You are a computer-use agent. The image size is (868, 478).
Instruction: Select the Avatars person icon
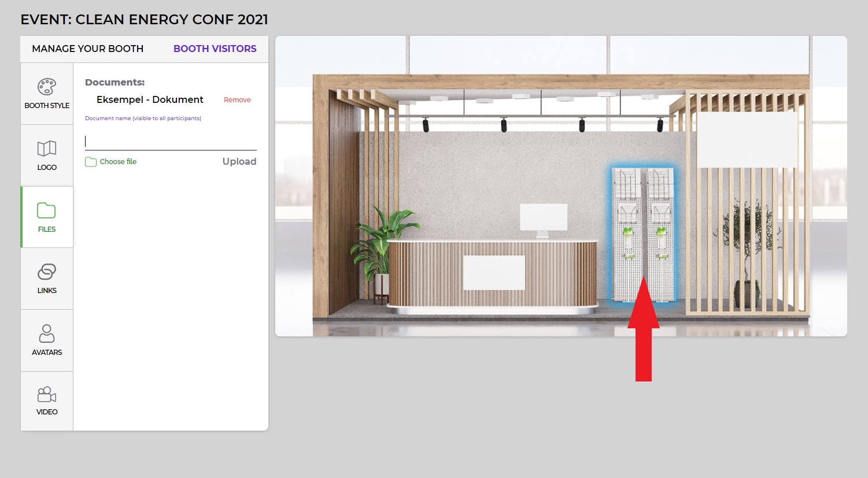coord(47,334)
